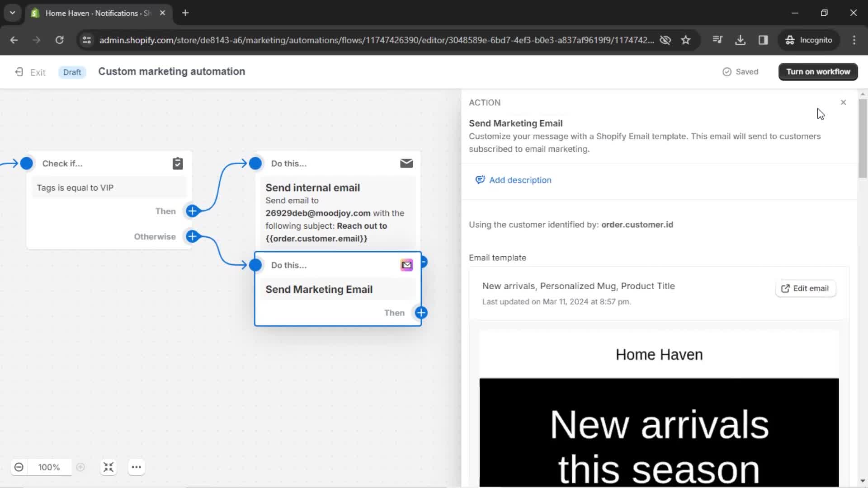Click the workflow zoom out icon

coord(19,467)
